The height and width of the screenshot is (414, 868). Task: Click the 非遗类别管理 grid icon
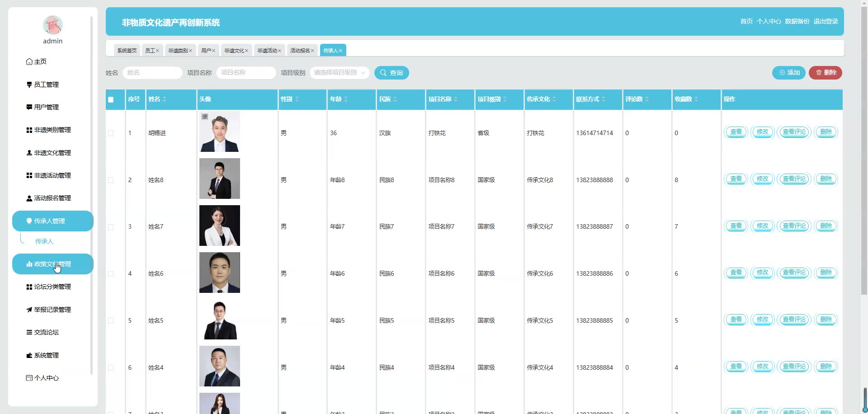click(x=29, y=130)
